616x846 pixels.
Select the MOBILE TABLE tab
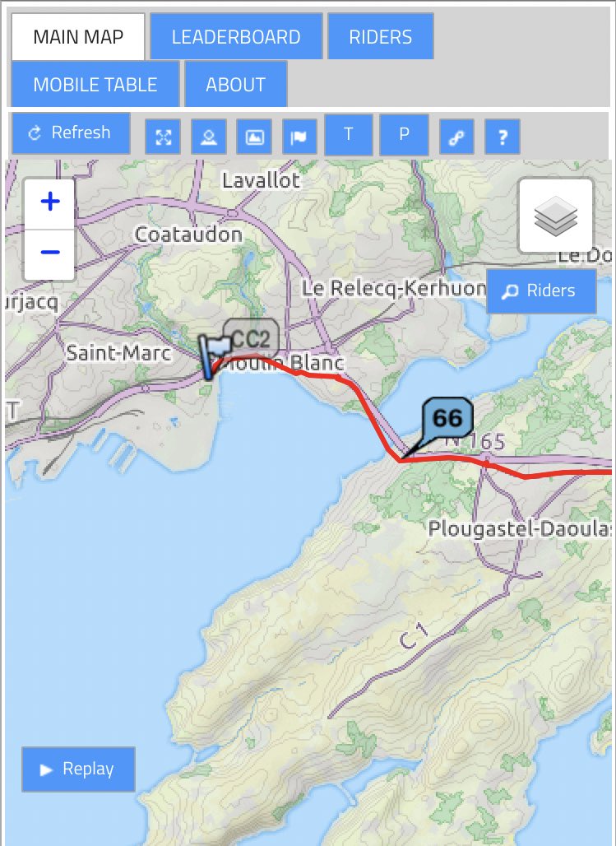[95, 84]
